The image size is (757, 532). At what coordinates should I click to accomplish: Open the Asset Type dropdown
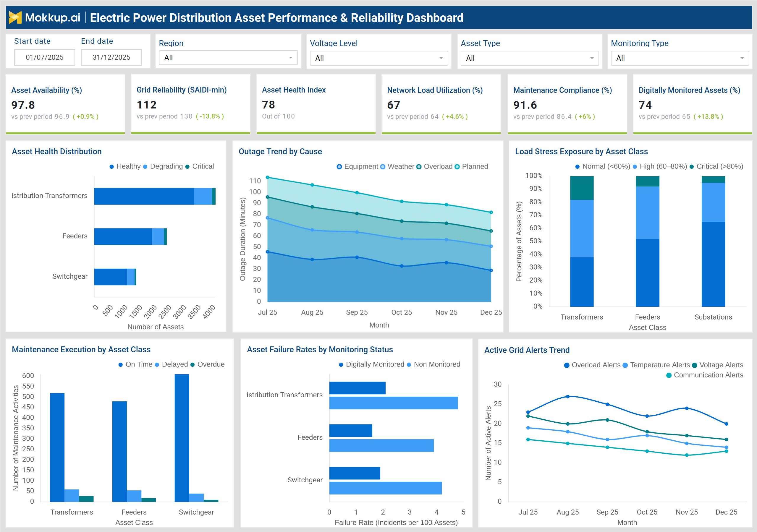click(530, 58)
